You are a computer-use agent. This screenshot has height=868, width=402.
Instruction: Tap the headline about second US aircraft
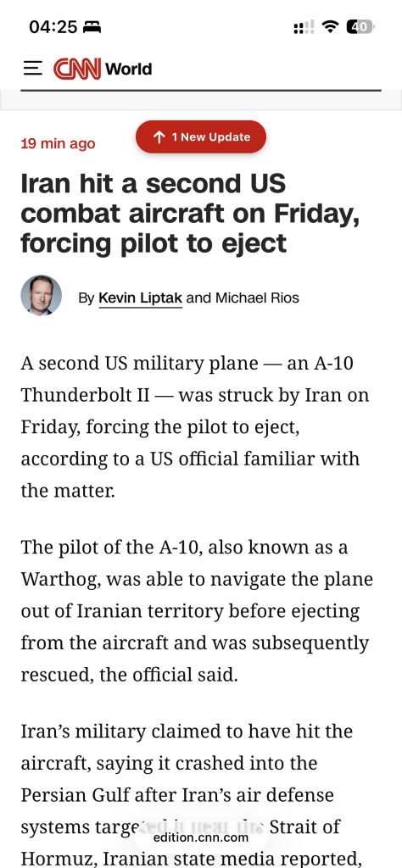pyautogui.click(x=190, y=214)
